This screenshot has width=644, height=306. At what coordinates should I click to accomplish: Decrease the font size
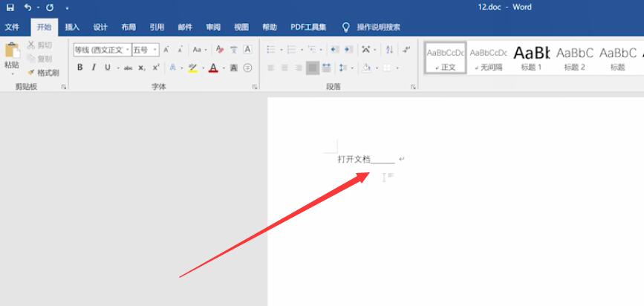pyautogui.click(x=180, y=50)
